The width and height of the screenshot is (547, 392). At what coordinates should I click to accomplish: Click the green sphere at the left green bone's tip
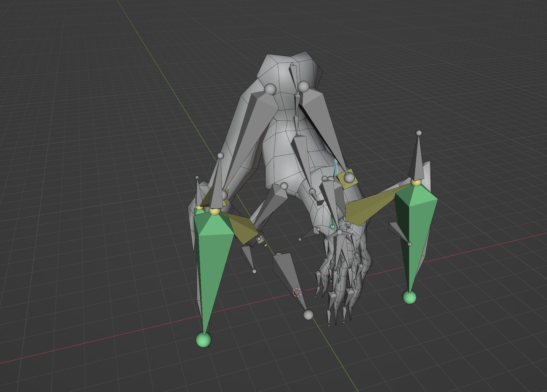coord(204,339)
